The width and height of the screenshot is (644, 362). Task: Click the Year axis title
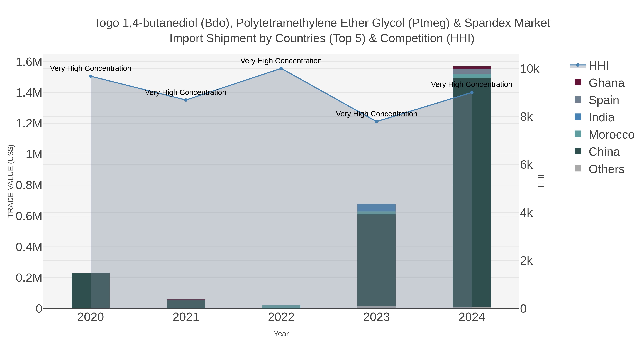281,334
